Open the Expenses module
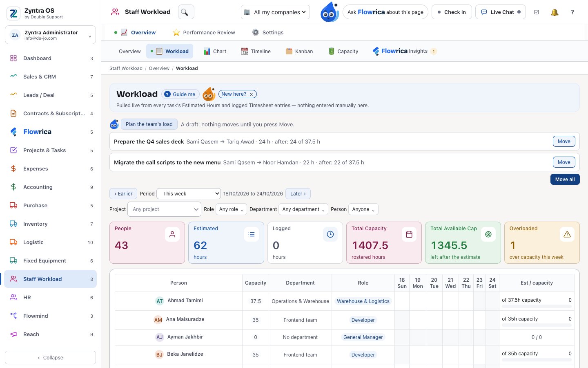The width and height of the screenshot is (588, 368). coord(51,169)
